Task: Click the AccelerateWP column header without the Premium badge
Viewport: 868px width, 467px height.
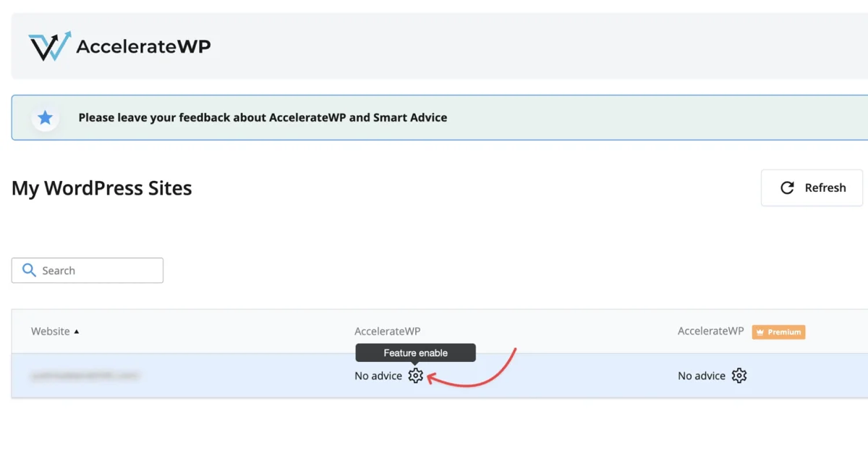Action: pyautogui.click(x=387, y=331)
